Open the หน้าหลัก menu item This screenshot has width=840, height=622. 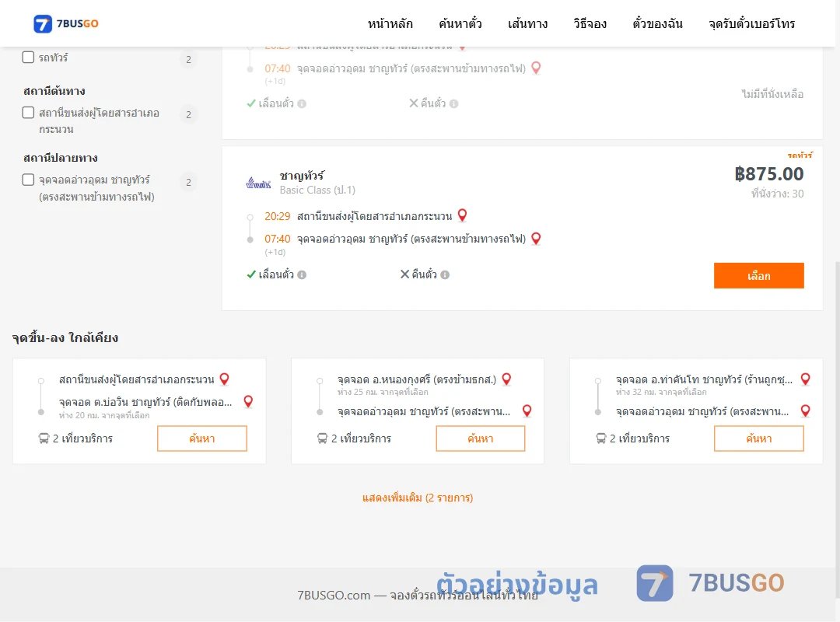(x=390, y=23)
